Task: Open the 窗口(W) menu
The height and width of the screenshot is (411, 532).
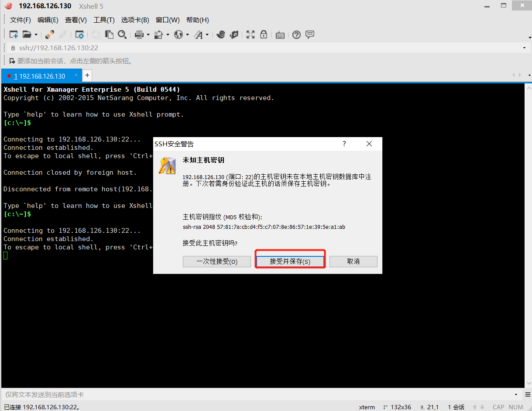Action: click(168, 20)
